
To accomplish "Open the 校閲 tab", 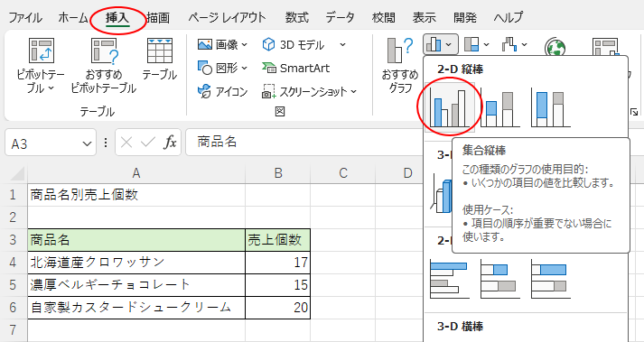I will [383, 18].
